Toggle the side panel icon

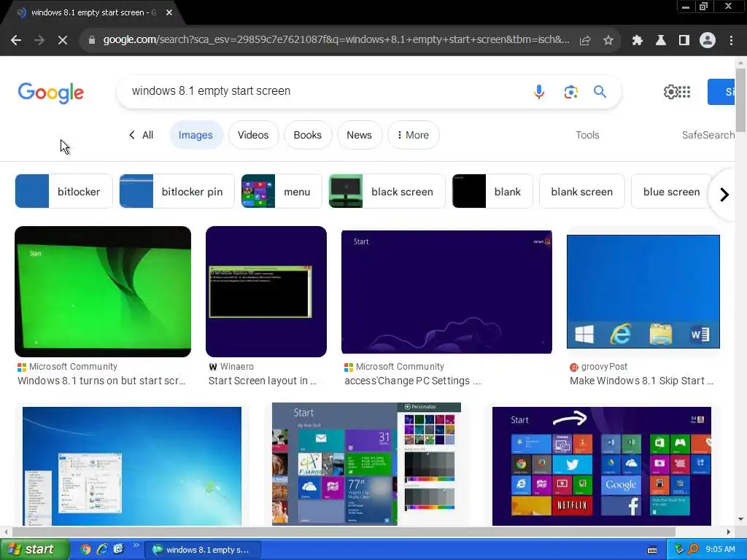(684, 41)
